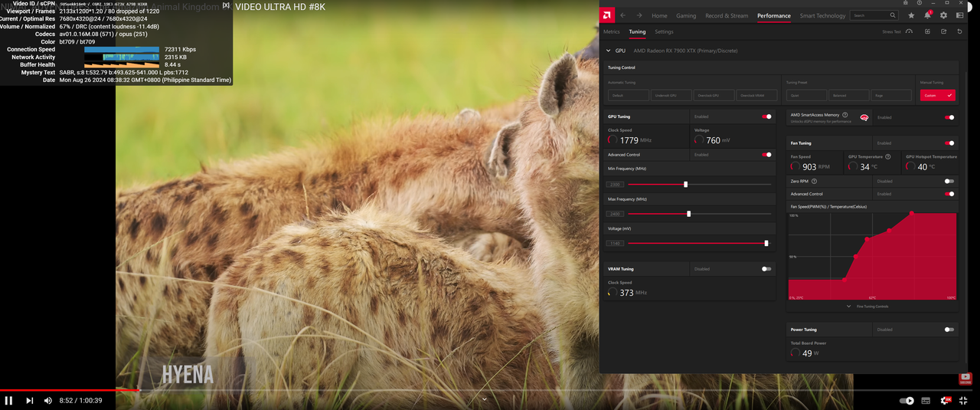Image resolution: width=980 pixels, height=410 pixels.
Task: Select the Performance tab
Action: click(774, 15)
